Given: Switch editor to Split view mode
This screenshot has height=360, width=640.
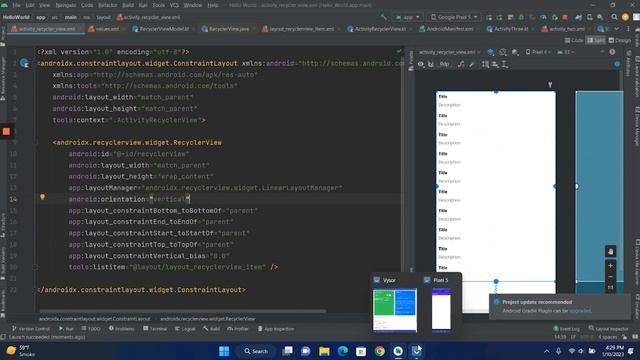Looking at the screenshot, I should coord(596,40).
